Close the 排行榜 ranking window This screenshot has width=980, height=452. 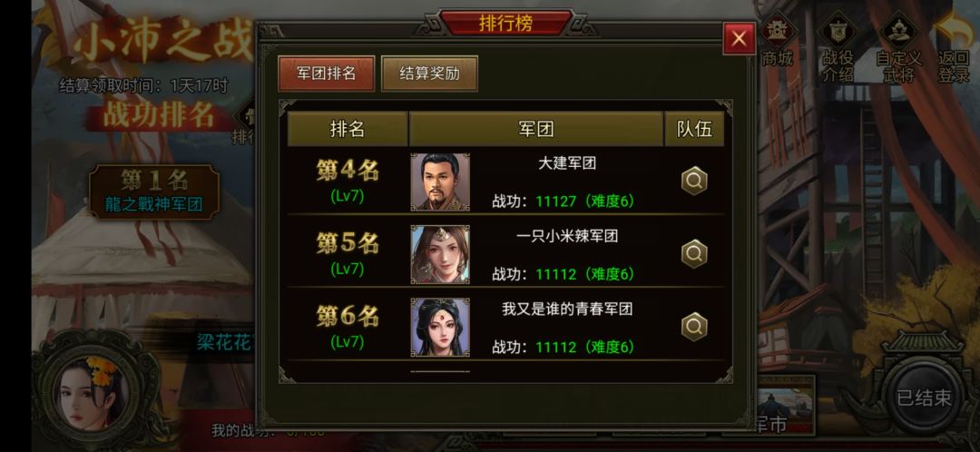739,39
